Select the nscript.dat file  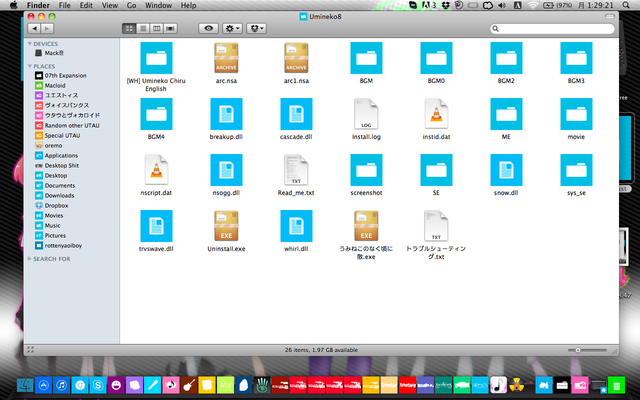tap(156, 170)
